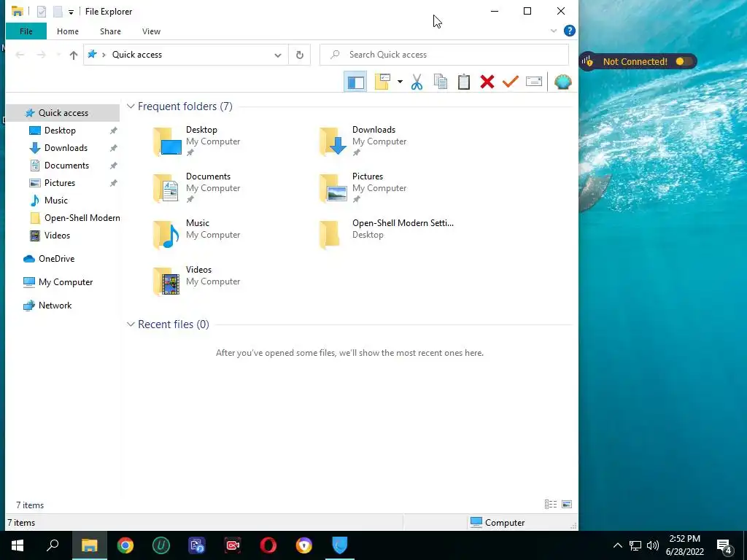Open the File tab
Viewport: 747px width, 560px height.
click(26, 31)
